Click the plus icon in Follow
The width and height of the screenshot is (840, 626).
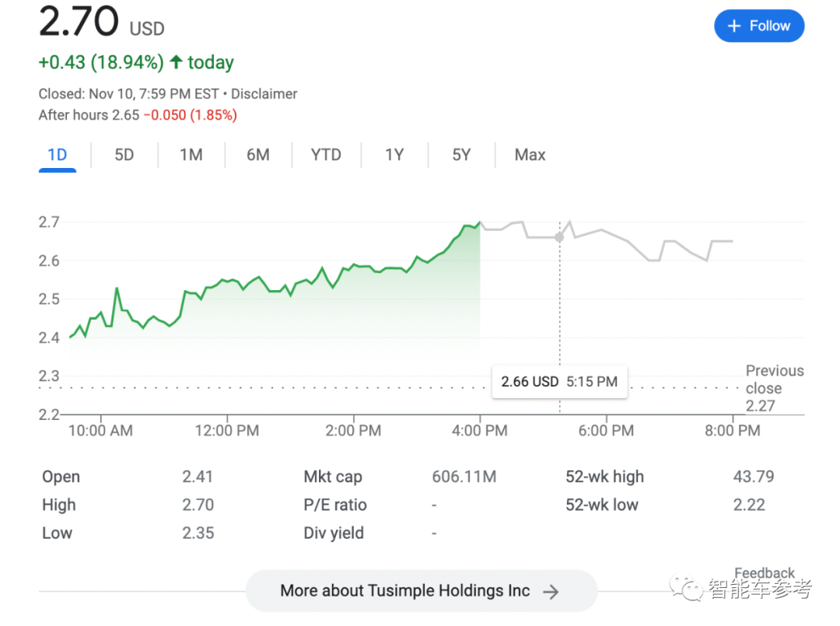(733, 26)
